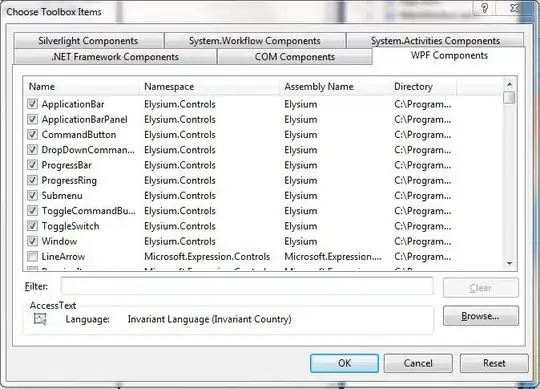Image resolution: width=540 pixels, height=389 pixels.
Task: Open the COM Components tab
Action: pos(295,57)
